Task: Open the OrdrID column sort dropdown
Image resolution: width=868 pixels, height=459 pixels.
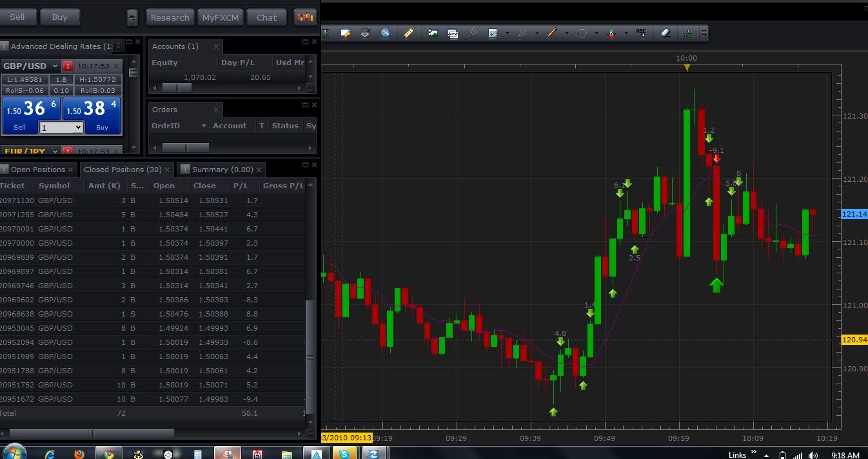Action: 204,126
